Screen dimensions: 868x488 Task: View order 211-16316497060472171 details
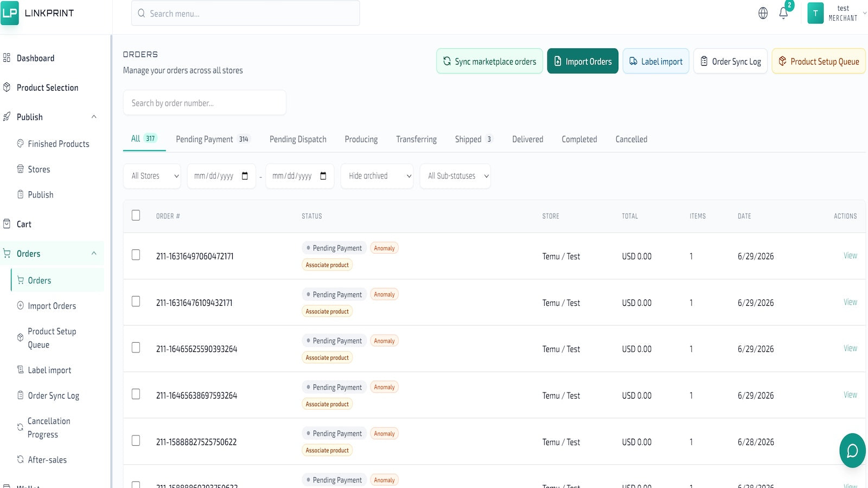(850, 255)
